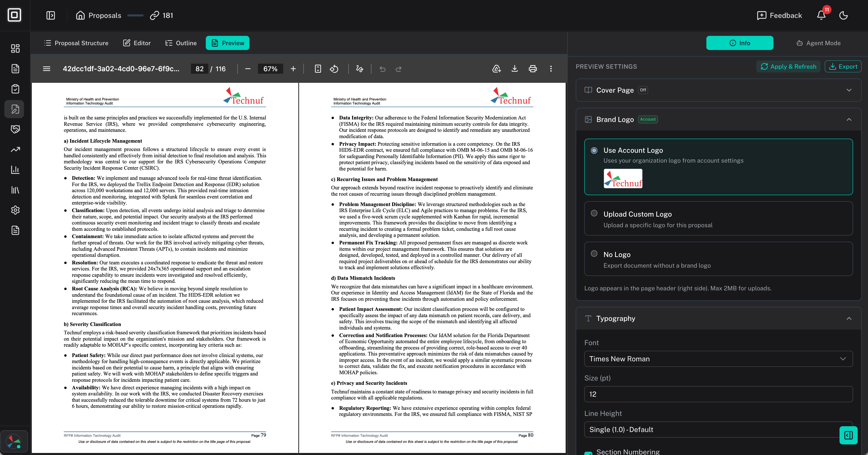Open the analytics trend icon in sidebar
The width and height of the screenshot is (868, 455).
15,149
